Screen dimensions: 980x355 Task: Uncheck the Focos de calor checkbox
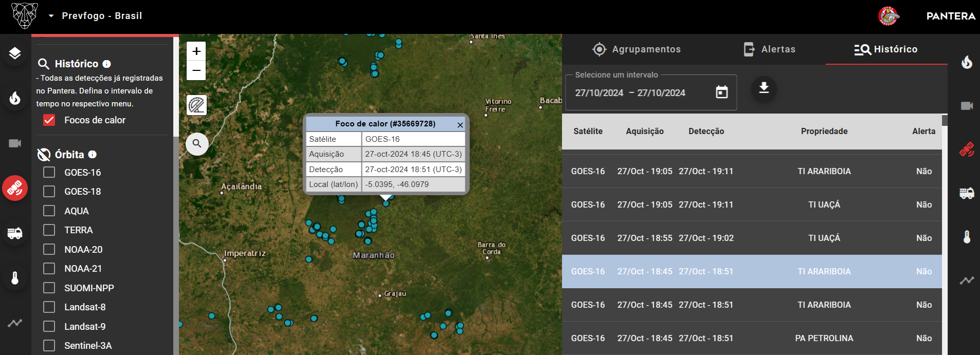(49, 120)
